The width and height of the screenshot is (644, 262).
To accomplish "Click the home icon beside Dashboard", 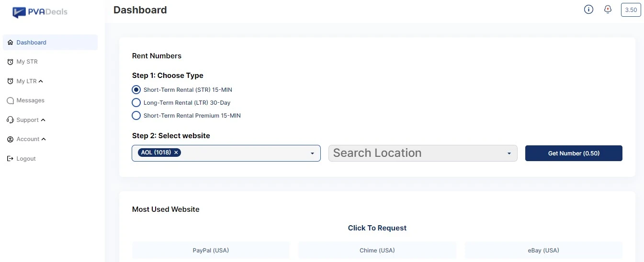I will (x=11, y=43).
